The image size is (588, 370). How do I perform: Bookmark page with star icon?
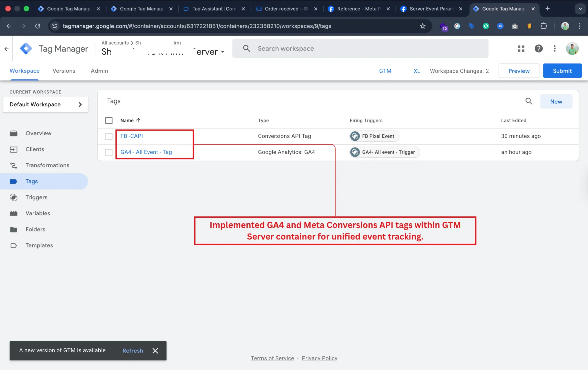(422, 26)
